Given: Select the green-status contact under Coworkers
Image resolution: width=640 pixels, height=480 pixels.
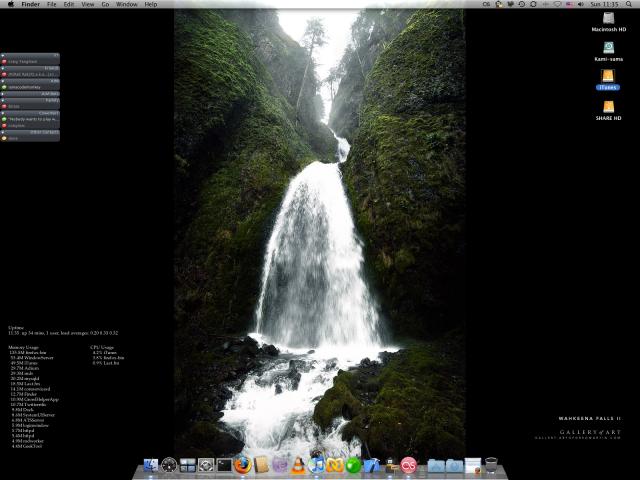Looking at the screenshot, I should click(x=30, y=119).
